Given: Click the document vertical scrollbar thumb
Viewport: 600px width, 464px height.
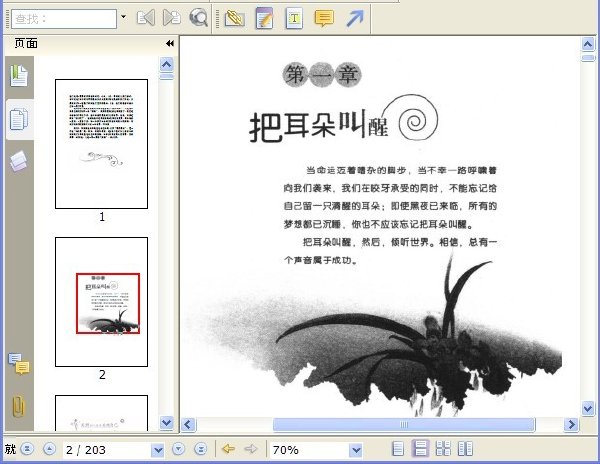Looking at the screenshot, I should pos(588,58).
